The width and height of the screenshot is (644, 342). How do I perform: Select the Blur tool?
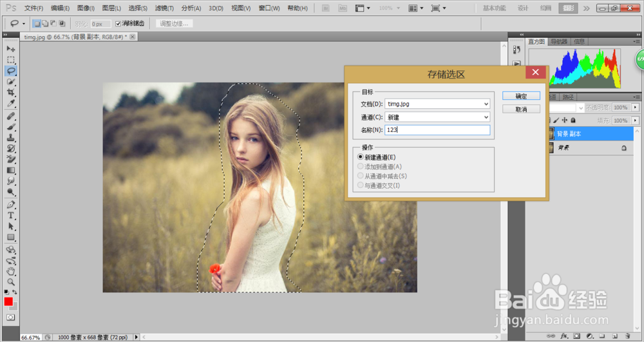[x=11, y=181]
